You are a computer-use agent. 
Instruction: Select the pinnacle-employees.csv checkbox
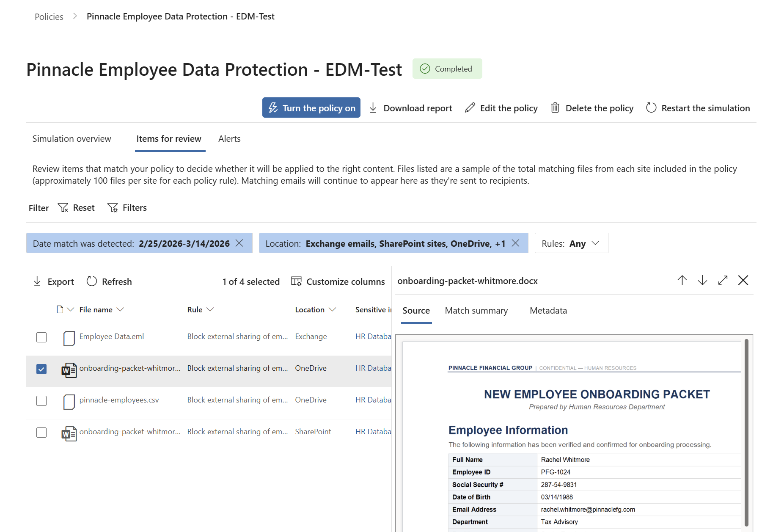click(x=41, y=401)
